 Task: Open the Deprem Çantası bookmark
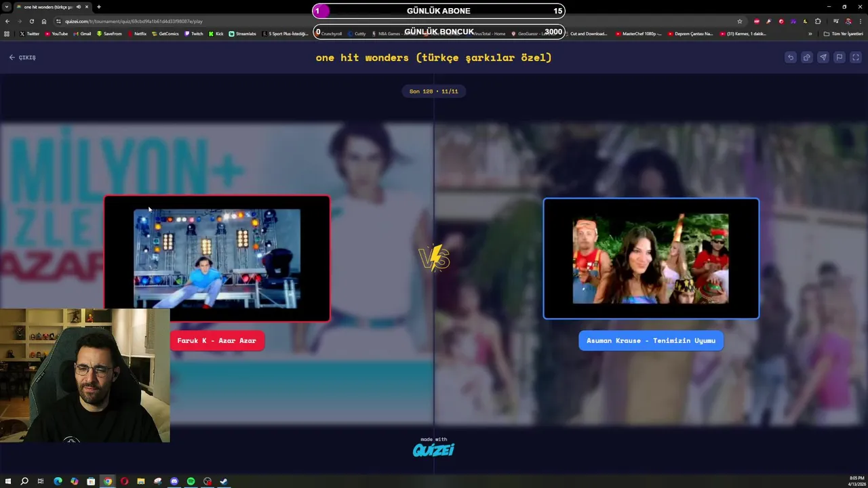click(691, 33)
